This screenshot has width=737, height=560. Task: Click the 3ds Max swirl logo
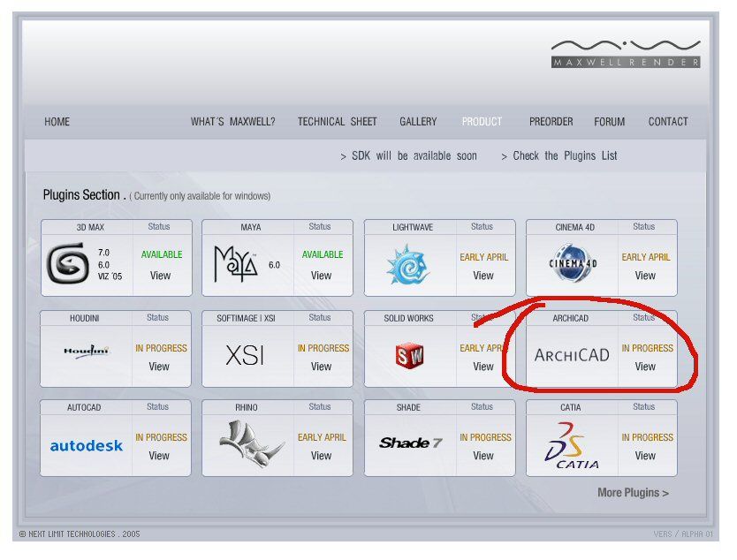coord(68,263)
